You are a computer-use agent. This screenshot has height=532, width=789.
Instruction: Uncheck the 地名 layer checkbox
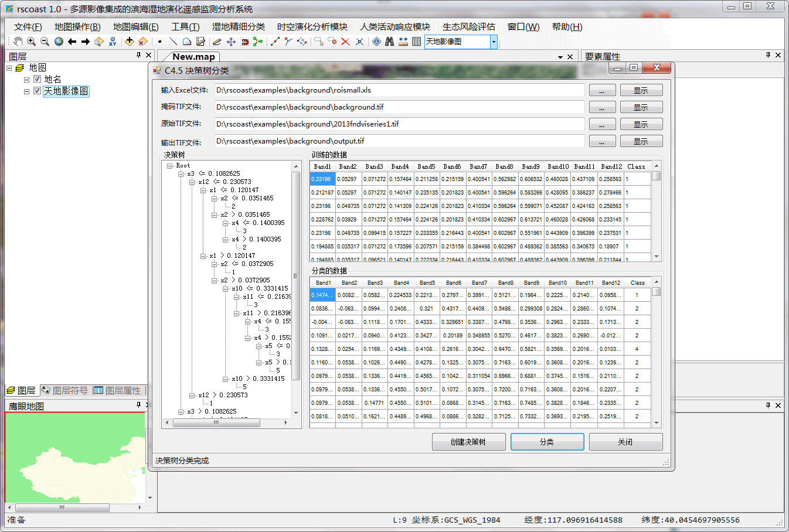click(38, 79)
